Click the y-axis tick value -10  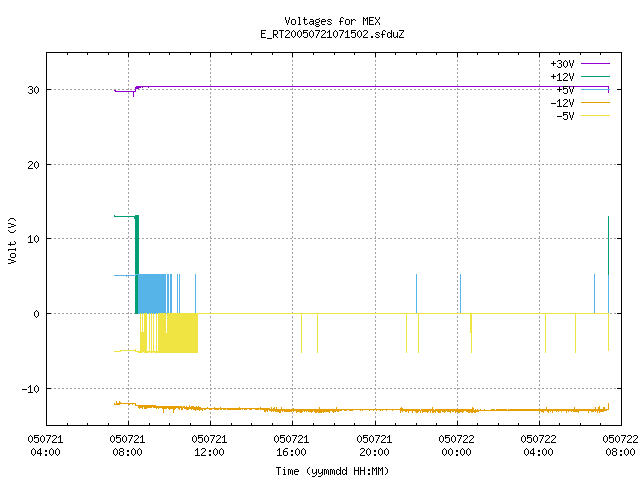pyautogui.click(x=31, y=389)
